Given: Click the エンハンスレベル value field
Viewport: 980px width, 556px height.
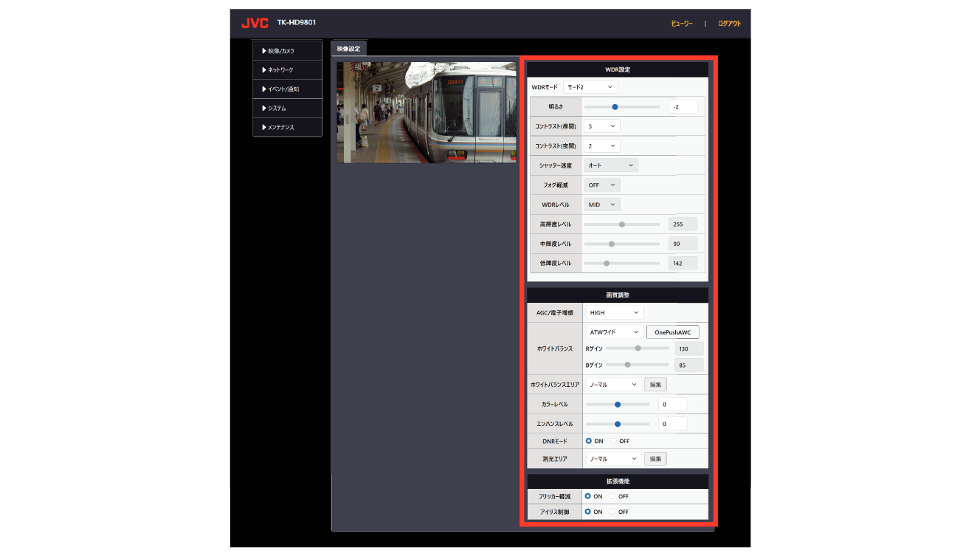Looking at the screenshot, I should coord(673,424).
